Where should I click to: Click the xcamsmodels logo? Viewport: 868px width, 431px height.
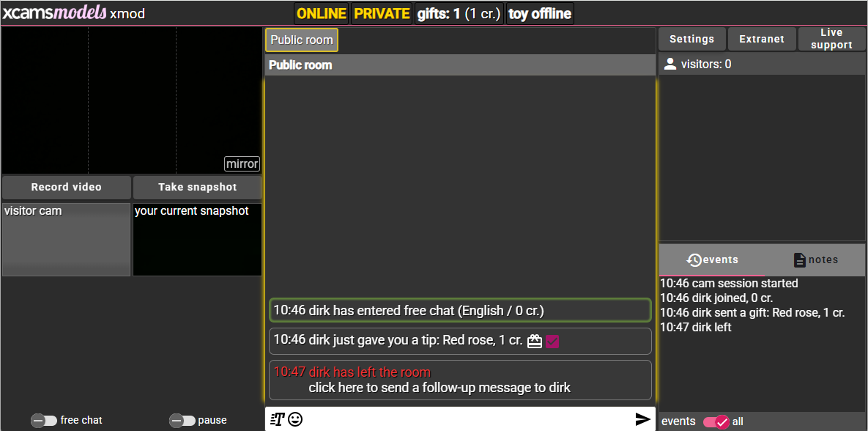54,12
